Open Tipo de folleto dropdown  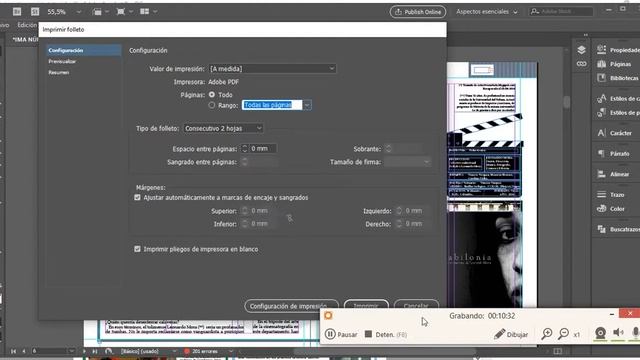click(223, 128)
